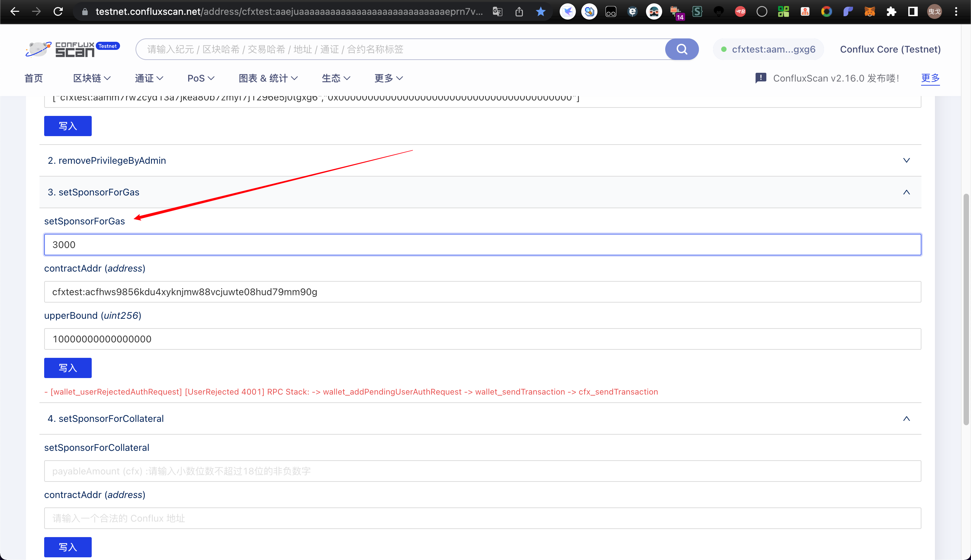
Task: Click the browser reload icon
Action: (x=58, y=11)
